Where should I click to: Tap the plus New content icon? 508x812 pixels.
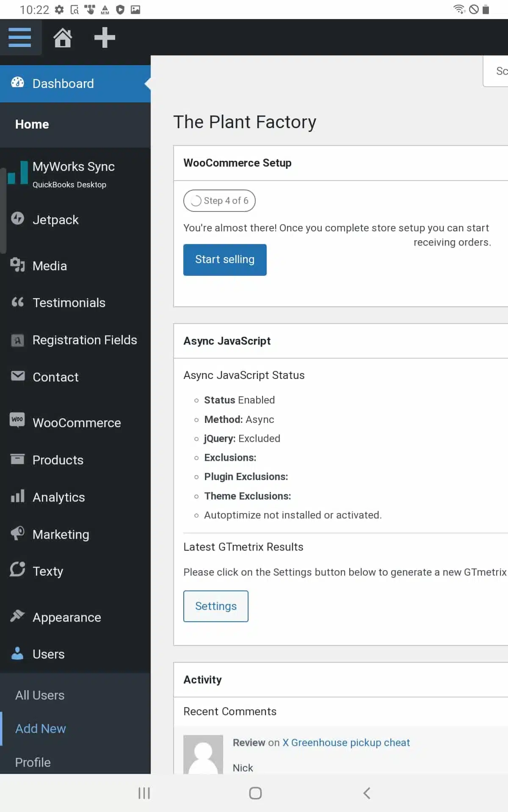tap(105, 38)
